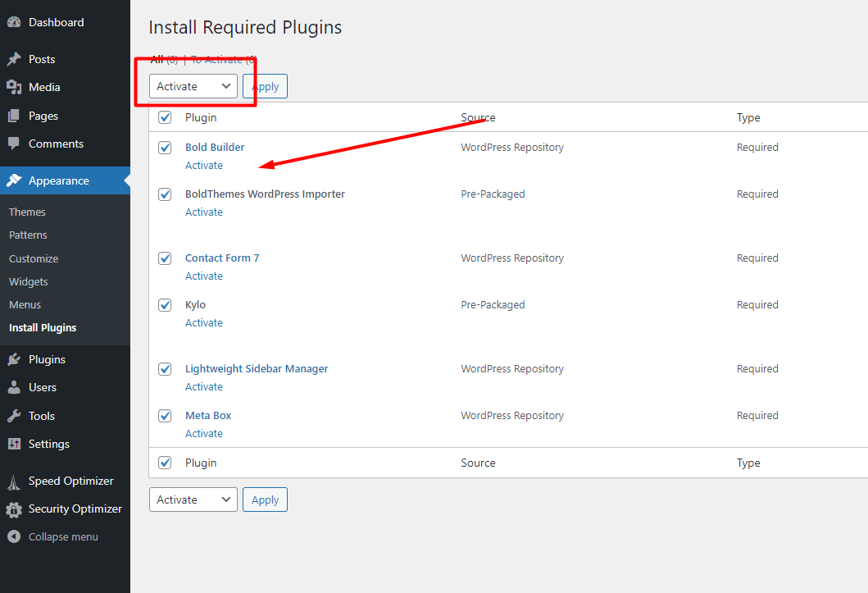This screenshot has width=868, height=593.
Task: Open the Dashboard menu
Action: (x=57, y=22)
